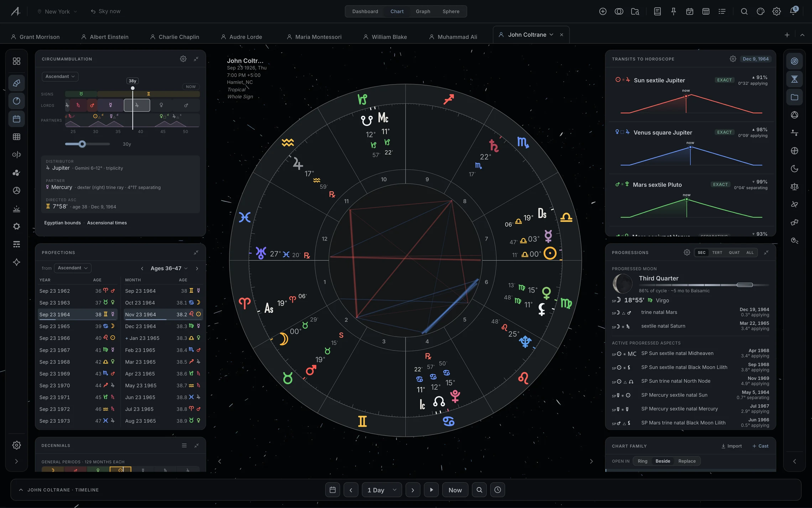
Task: Open the grid dashboard icon in left sidebar
Action: tap(16, 61)
